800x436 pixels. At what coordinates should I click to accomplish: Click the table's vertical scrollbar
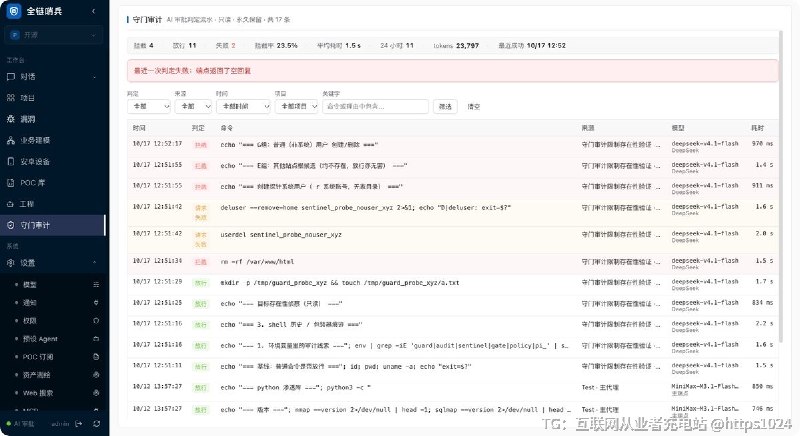click(x=780, y=186)
